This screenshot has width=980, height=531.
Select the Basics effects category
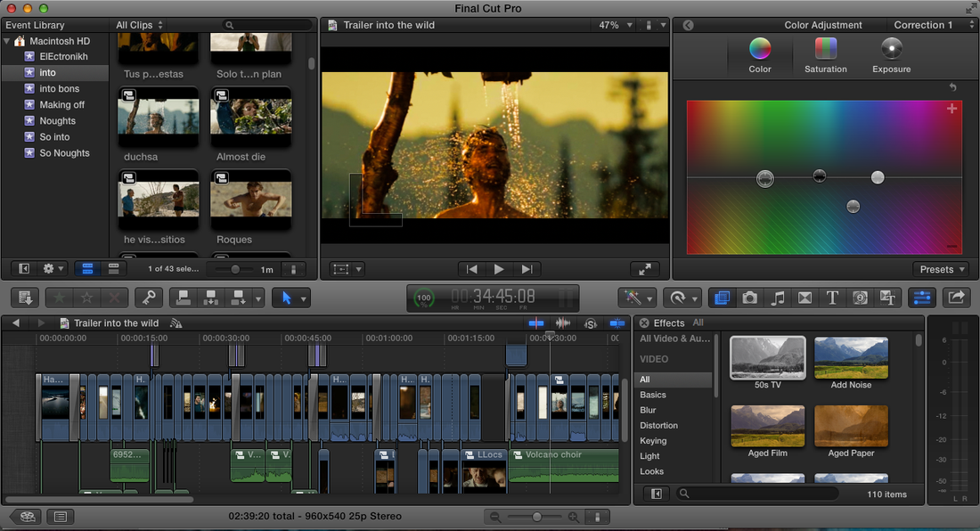pos(653,394)
